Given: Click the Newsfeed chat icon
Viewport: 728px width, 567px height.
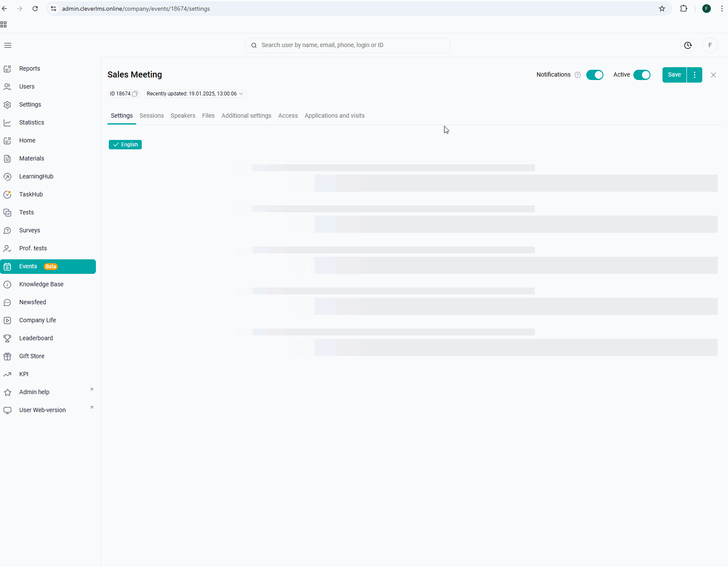Looking at the screenshot, I should (7, 303).
